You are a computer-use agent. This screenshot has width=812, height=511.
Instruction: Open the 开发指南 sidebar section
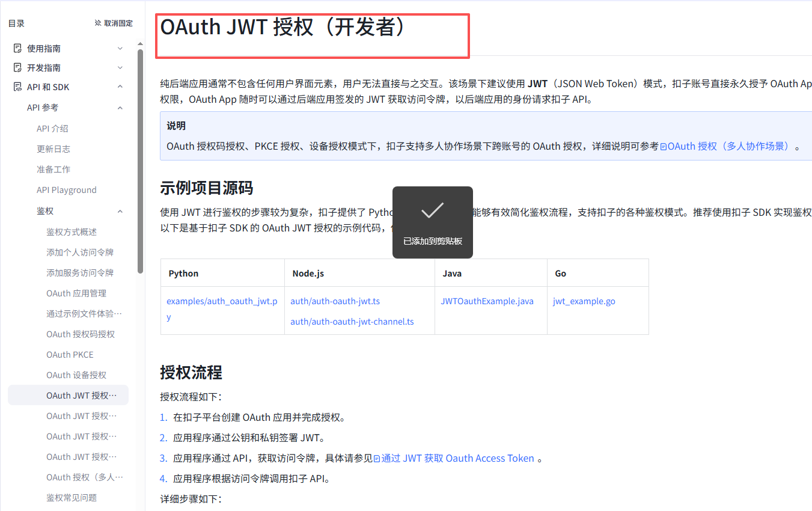(x=44, y=68)
